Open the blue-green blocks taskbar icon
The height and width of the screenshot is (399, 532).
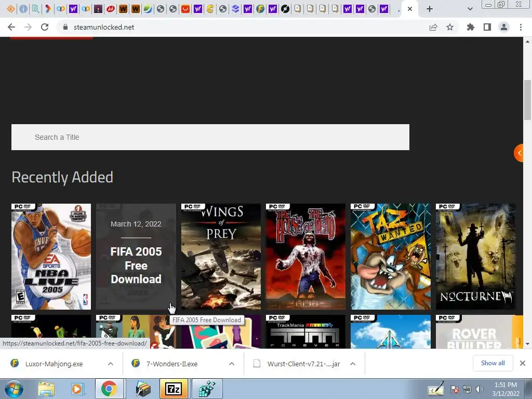[x=207, y=389]
